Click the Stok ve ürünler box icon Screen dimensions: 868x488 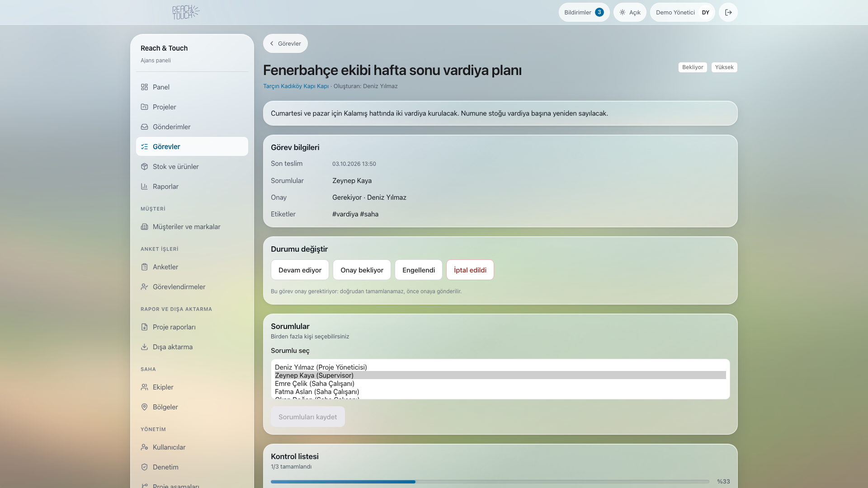coord(144,166)
